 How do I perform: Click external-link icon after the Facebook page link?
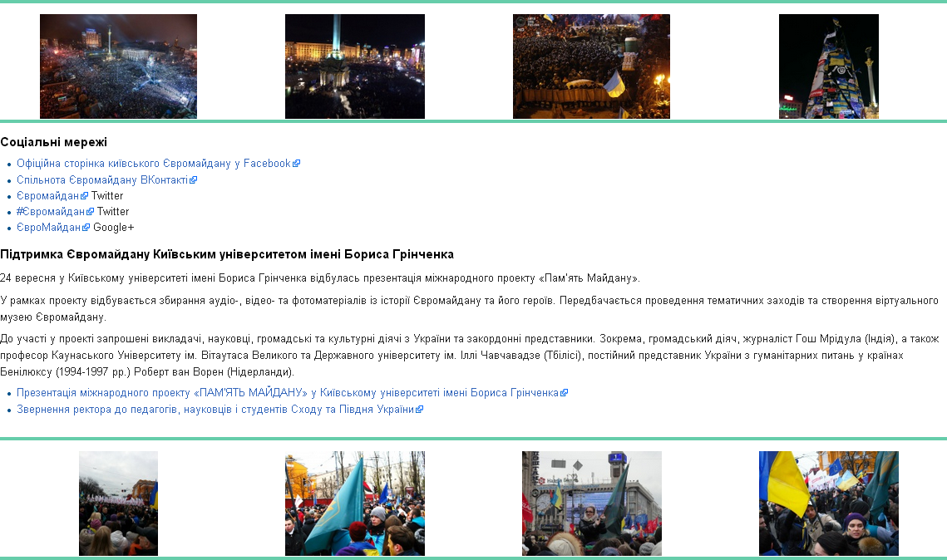tap(296, 165)
